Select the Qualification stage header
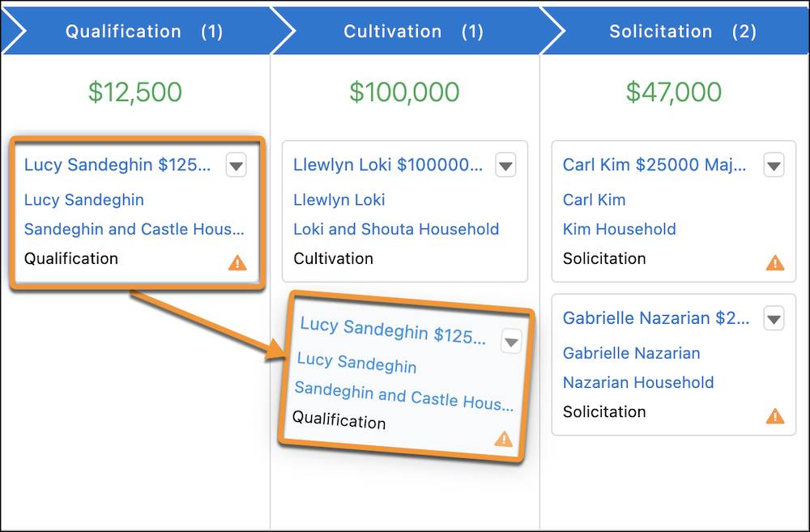Viewport: 810px width, 532px height. (x=123, y=31)
